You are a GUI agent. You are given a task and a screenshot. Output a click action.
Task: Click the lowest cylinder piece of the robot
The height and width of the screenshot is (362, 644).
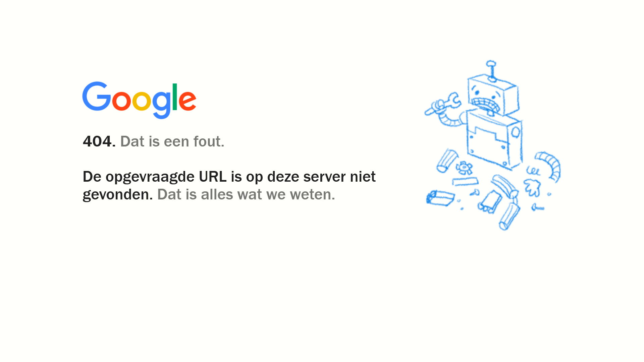click(509, 217)
